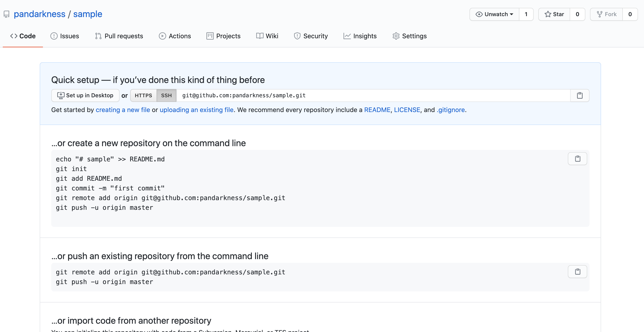Copy the new repository commands to clipboard
Screen dimensions: 644x332
(578, 159)
